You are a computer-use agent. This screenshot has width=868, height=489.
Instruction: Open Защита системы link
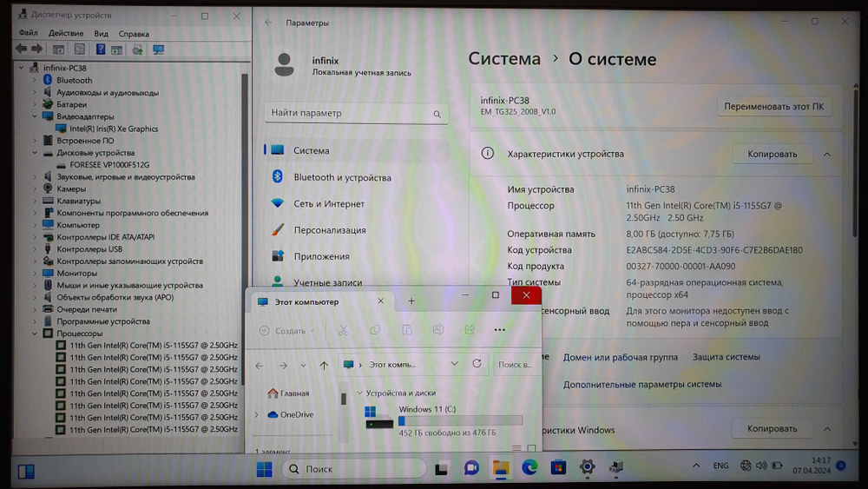(x=727, y=357)
